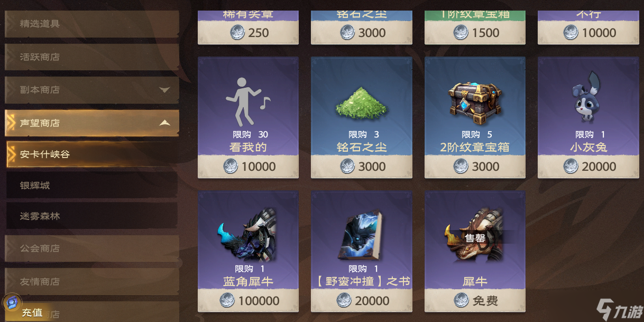This screenshot has height=322, width=644.
Task: Open the 安卡什峡谷 sub-shop
Action: tap(92, 154)
